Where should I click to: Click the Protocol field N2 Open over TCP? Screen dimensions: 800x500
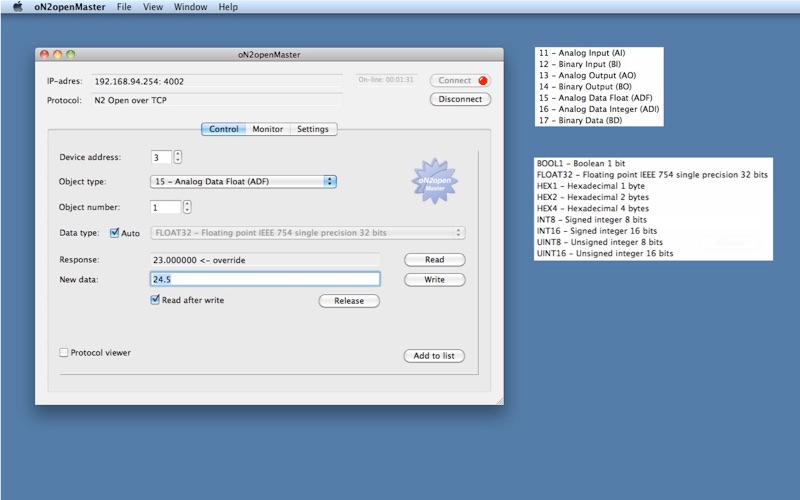tap(217, 100)
